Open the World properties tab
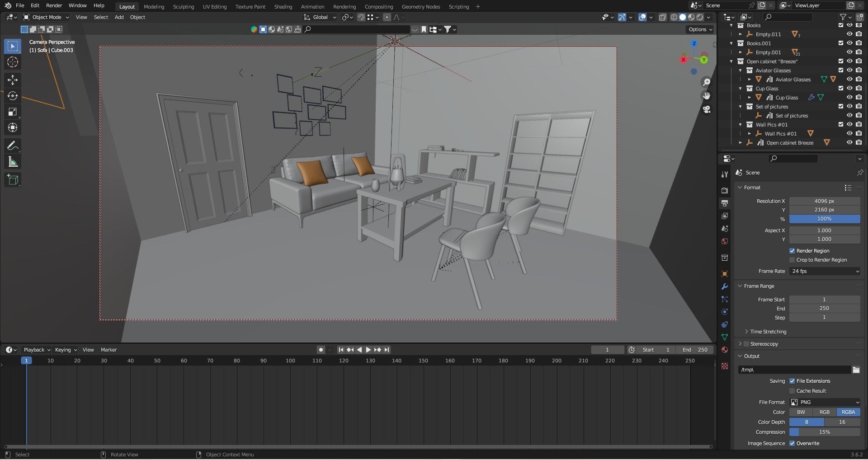Image resolution: width=868 pixels, height=460 pixels. coord(725,241)
